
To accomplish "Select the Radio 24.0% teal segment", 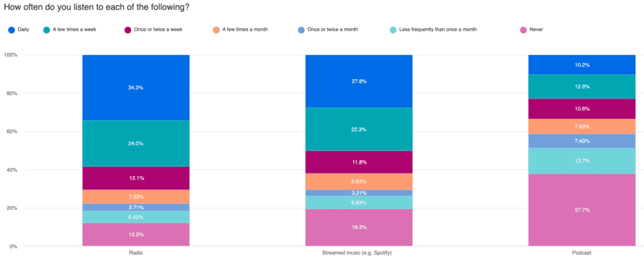I will point(135,144).
